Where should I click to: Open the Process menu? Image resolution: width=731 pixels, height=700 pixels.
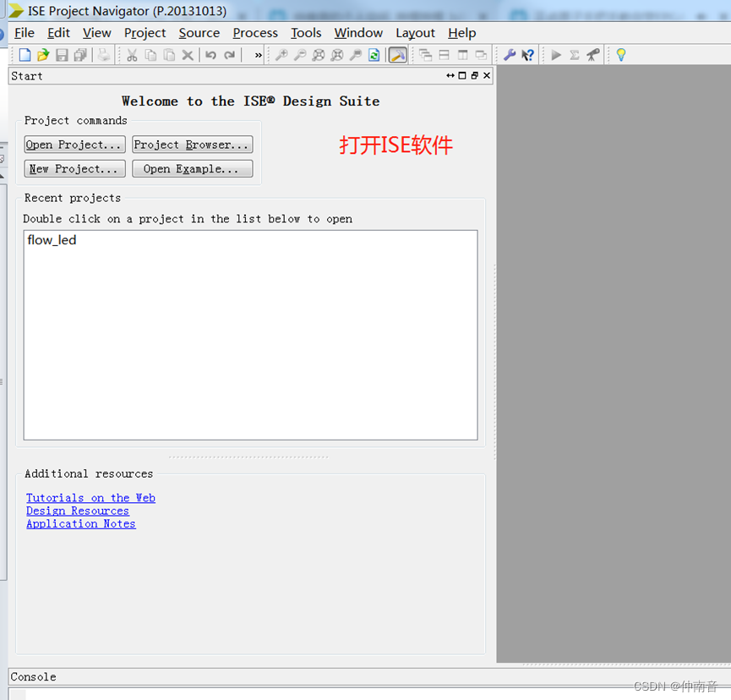pyautogui.click(x=255, y=33)
